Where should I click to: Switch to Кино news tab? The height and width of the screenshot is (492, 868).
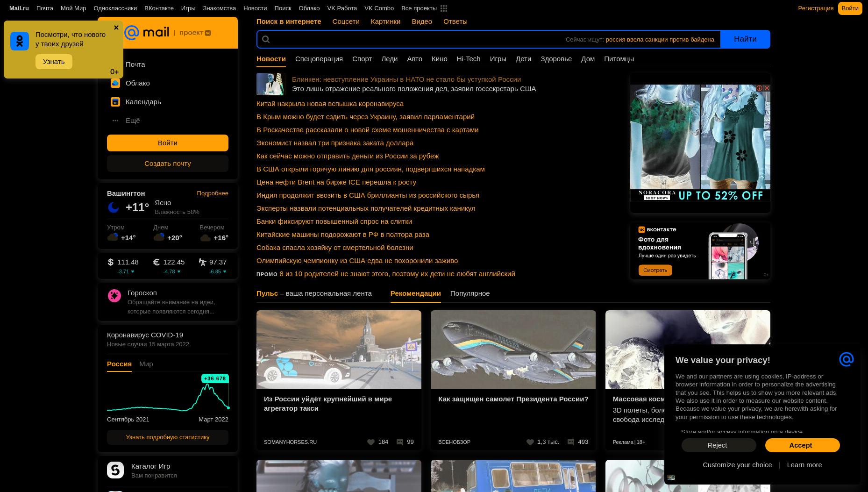tap(439, 59)
